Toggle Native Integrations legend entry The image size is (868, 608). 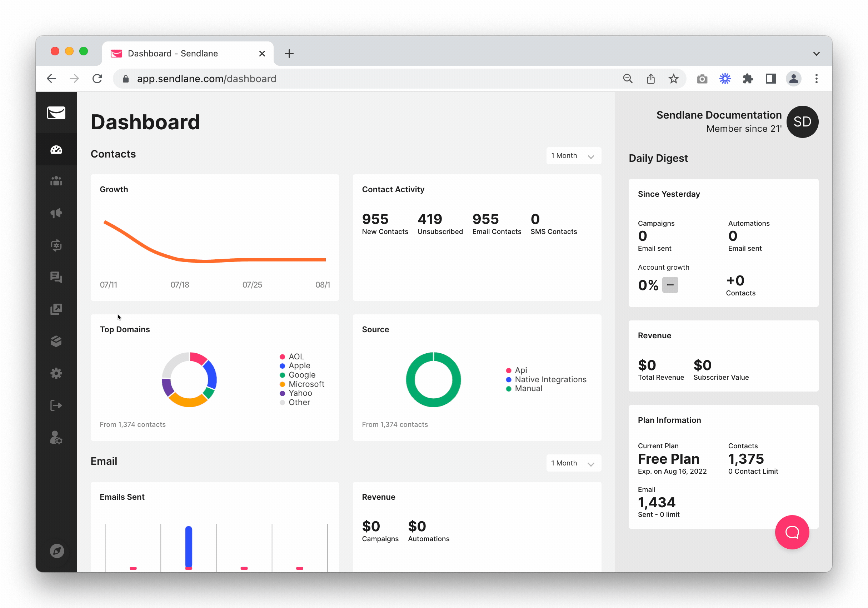546,379
